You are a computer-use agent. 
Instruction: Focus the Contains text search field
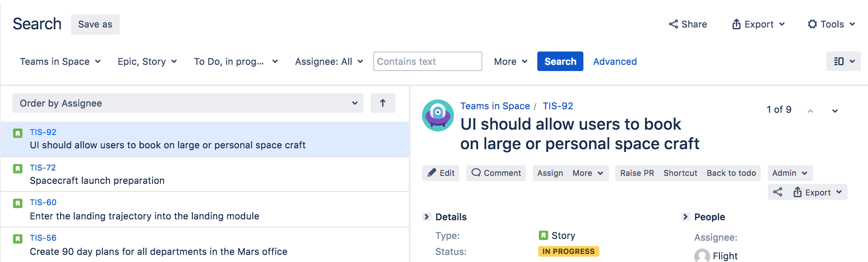[x=427, y=61]
